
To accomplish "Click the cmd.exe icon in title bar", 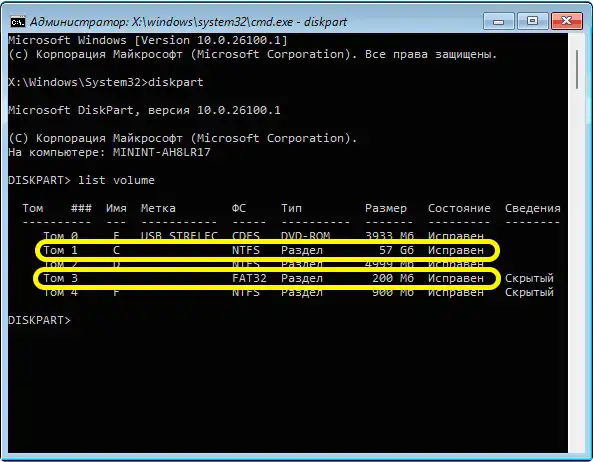I will 17,22.
